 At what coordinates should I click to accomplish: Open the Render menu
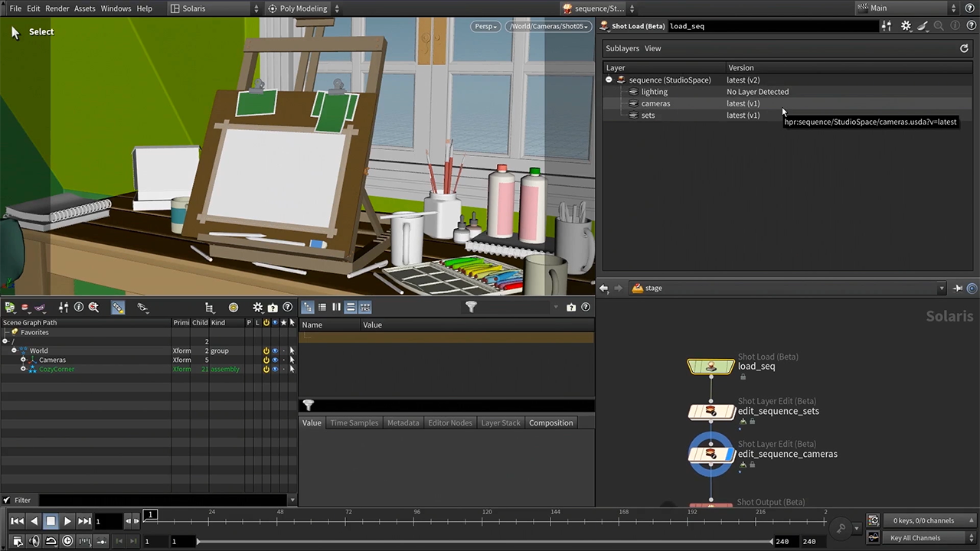click(x=57, y=8)
